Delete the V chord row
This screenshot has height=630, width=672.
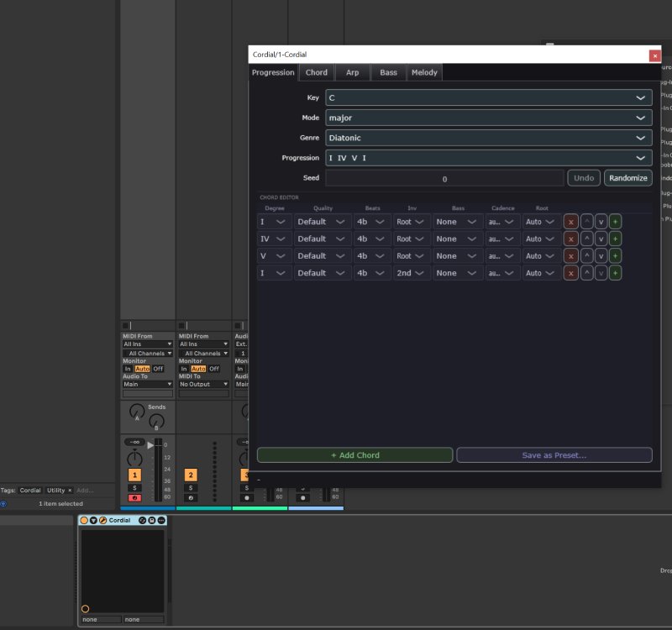pyautogui.click(x=571, y=256)
